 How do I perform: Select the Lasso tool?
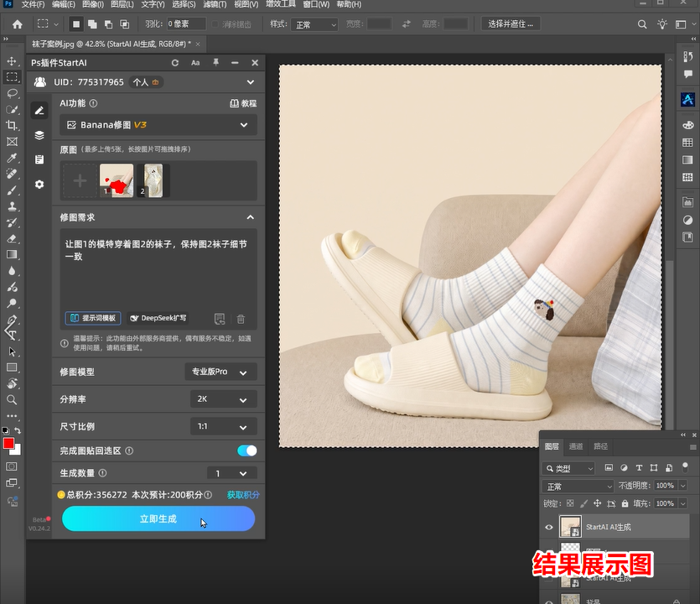(x=12, y=93)
